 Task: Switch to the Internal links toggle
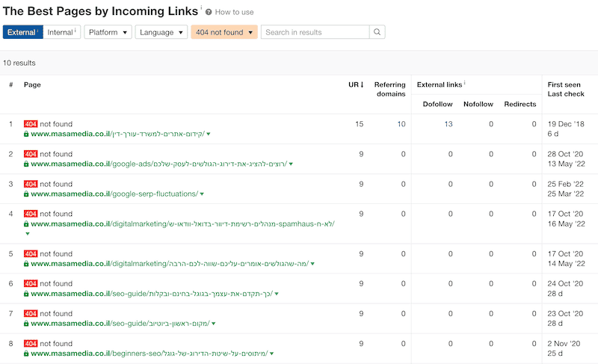62,32
